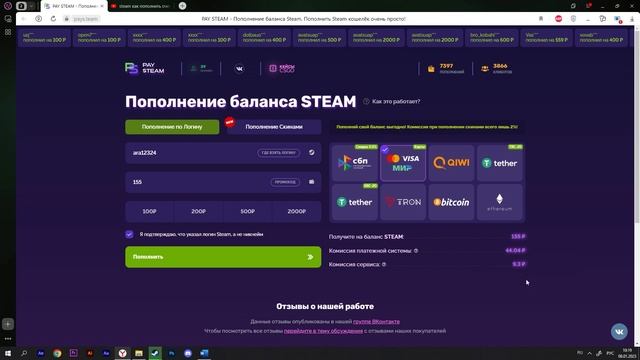Click the plus icon in browser left sidebar
The image size is (640, 360).
8,324
